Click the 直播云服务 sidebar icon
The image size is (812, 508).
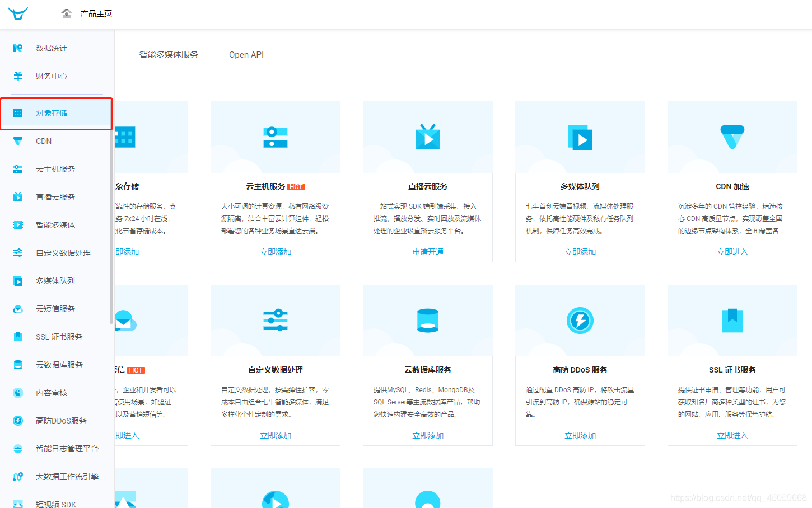[x=18, y=197]
